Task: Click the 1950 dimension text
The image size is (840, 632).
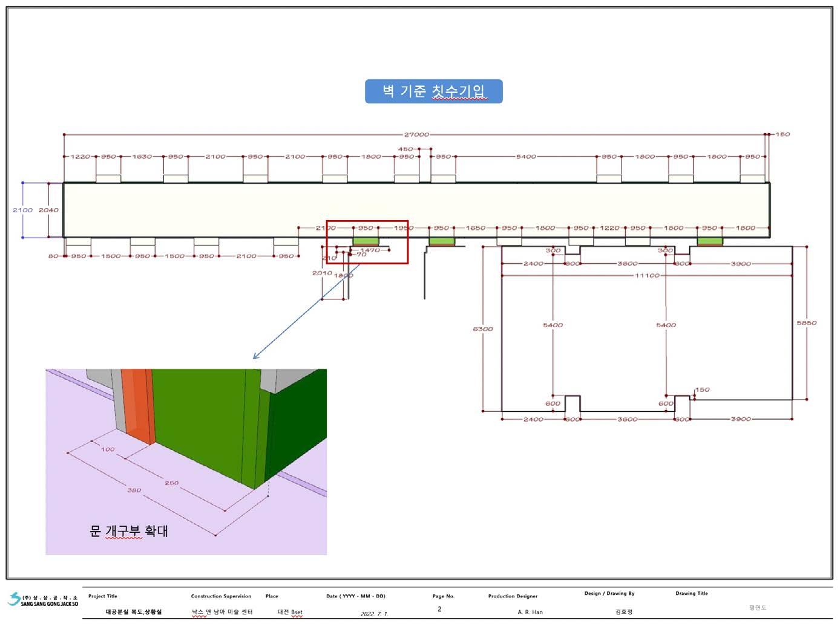Action: (404, 228)
